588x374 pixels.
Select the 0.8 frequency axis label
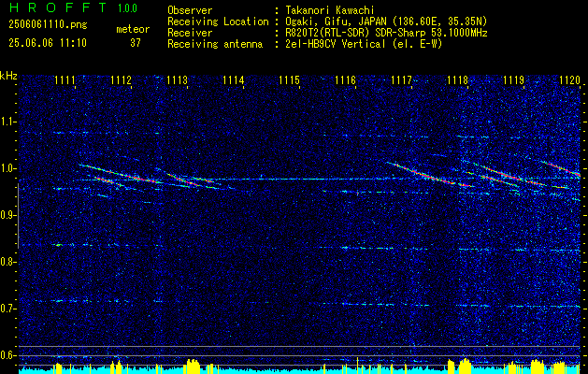pos(7,262)
